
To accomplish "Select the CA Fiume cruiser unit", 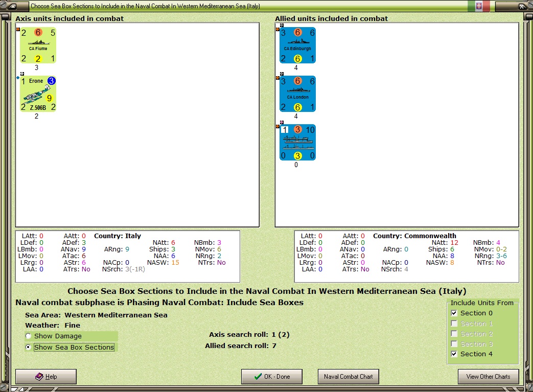I will [x=38, y=45].
